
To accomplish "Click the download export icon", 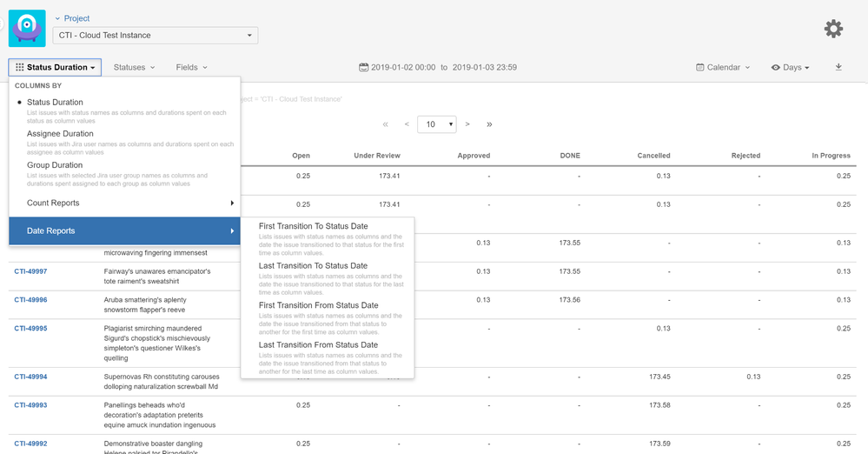I will (x=838, y=67).
